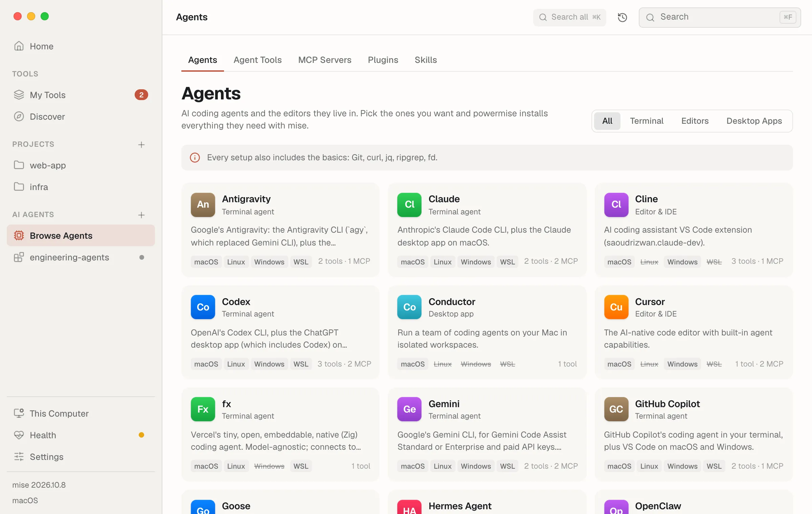Click the '3 tools · 1 MCP' text on Cline

coord(757,261)
